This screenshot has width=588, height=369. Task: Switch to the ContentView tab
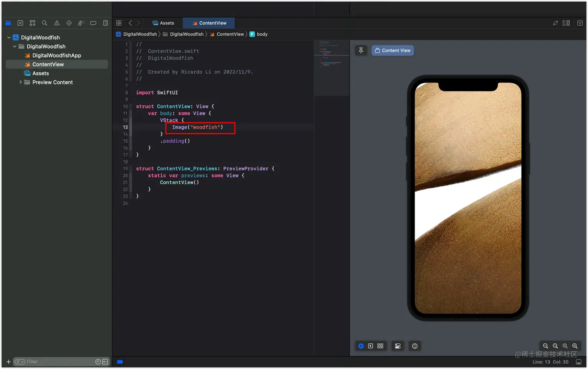point(209,23)
